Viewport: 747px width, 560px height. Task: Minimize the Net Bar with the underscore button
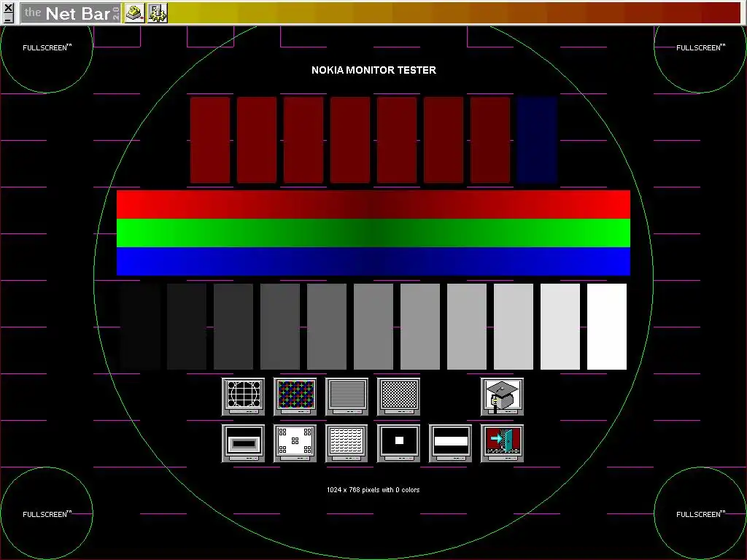coord(8,18)
